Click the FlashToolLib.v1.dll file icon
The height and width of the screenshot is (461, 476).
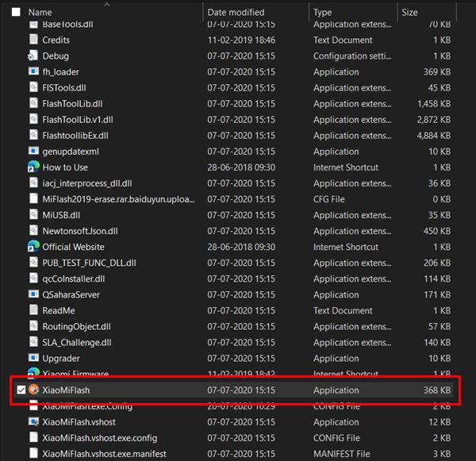point(33,119)
